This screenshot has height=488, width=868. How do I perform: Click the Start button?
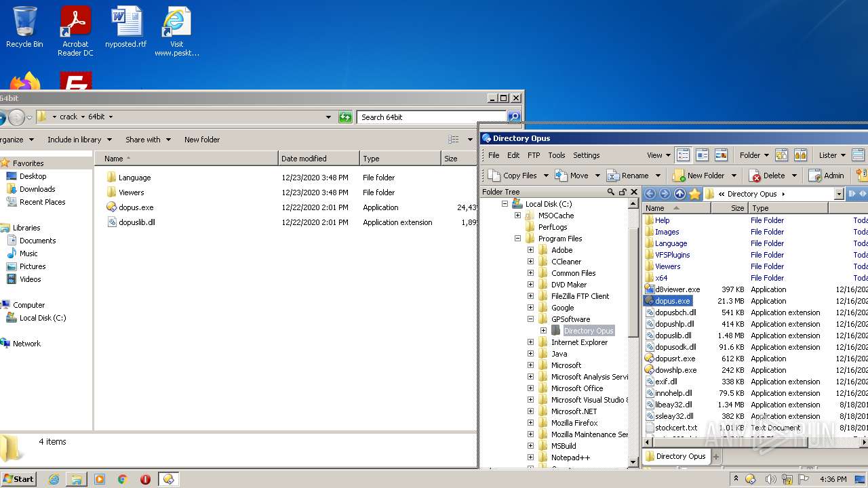click(x=19, y=479)
